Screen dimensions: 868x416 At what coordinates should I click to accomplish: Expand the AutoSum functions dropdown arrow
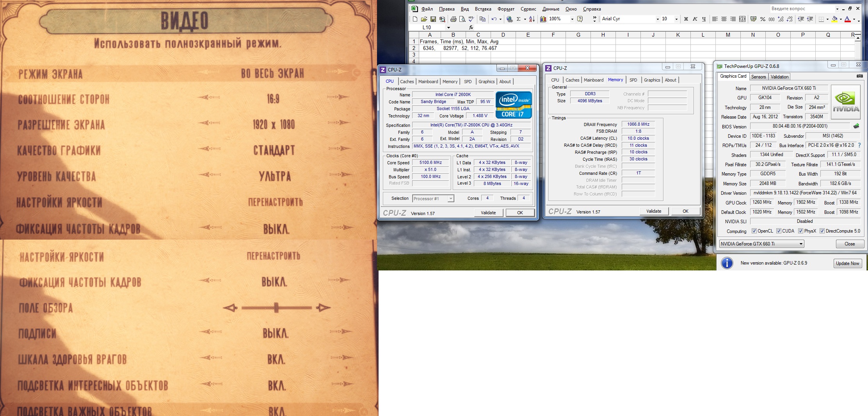[525, 19]
